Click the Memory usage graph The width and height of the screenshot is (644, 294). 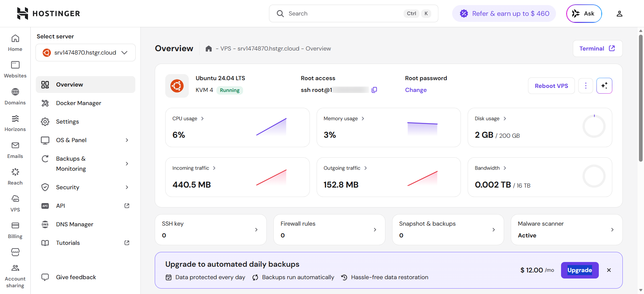pos(422,128)
